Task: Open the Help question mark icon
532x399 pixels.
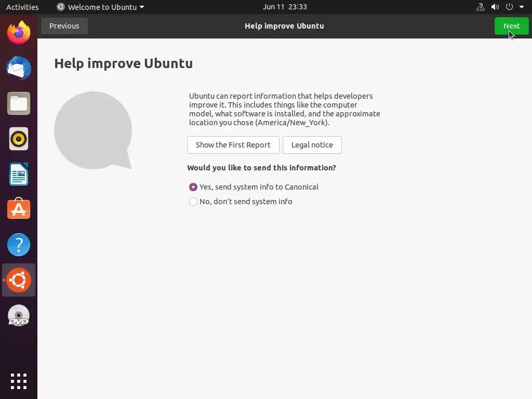Action: pos(19,245)
